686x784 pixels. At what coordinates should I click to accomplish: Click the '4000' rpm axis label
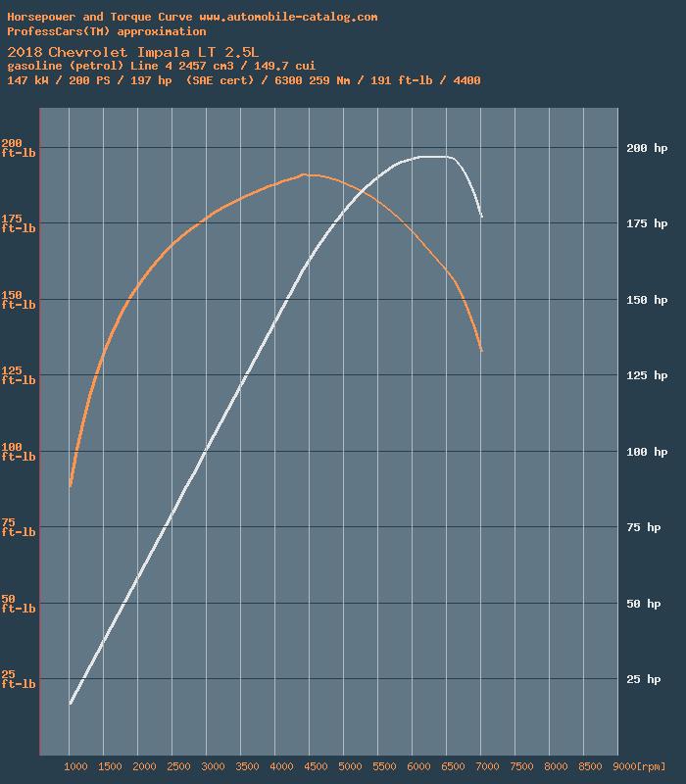(x=281, y=766)
